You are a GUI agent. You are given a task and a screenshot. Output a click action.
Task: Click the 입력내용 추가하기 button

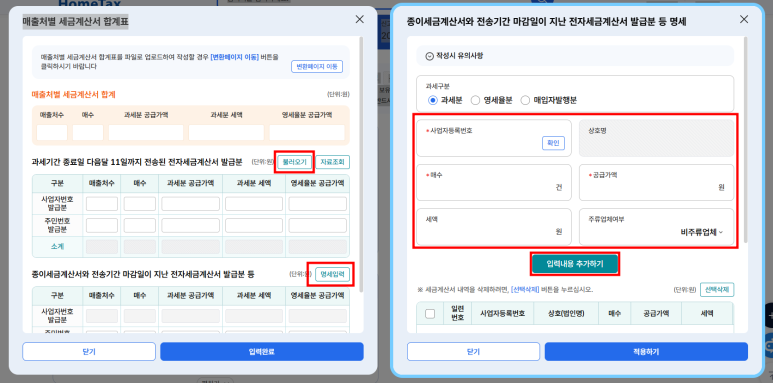click(x=575, y=264)
